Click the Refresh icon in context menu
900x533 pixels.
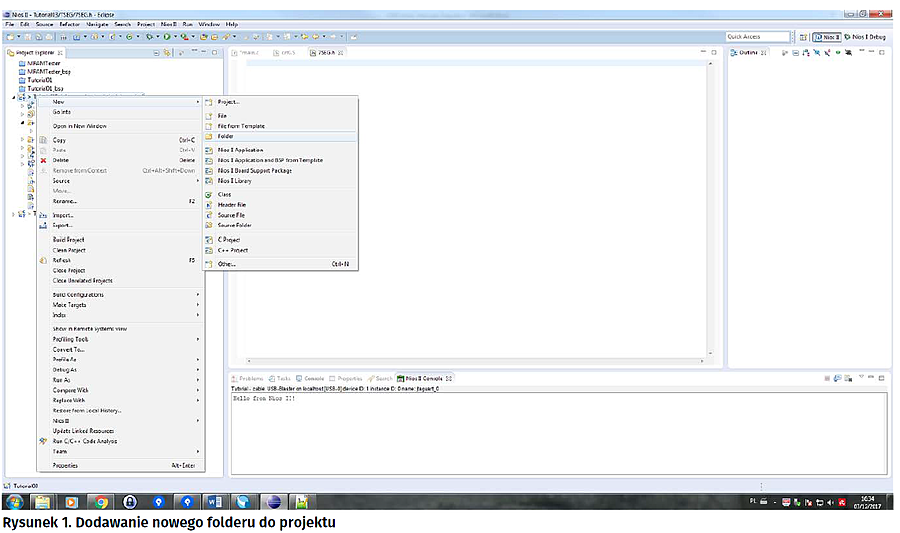pos(43,260)
